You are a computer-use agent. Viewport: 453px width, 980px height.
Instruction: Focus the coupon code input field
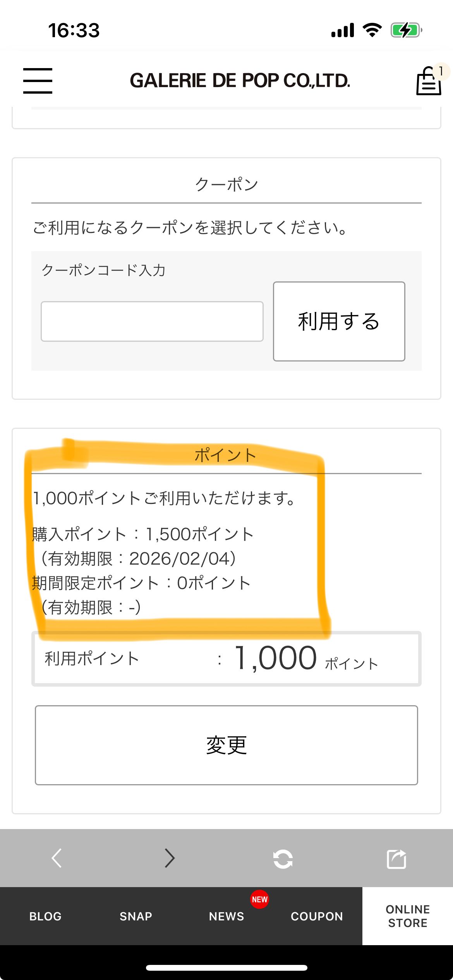click(x=152, y=321)
